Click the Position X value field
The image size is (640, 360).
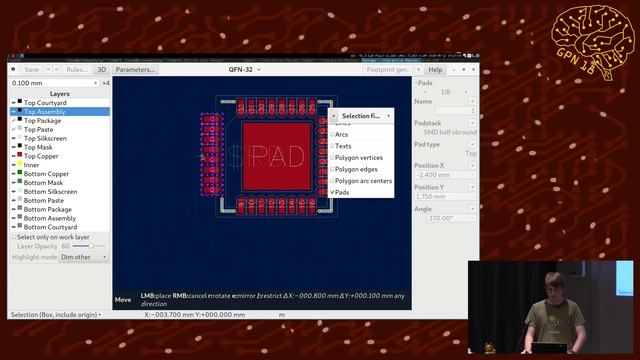coord(445,175)
